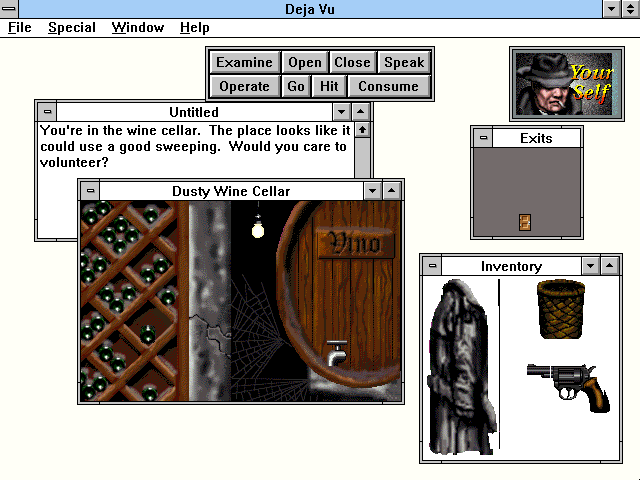
Task: Choose the Open command
Action: (x=304, y=62)
